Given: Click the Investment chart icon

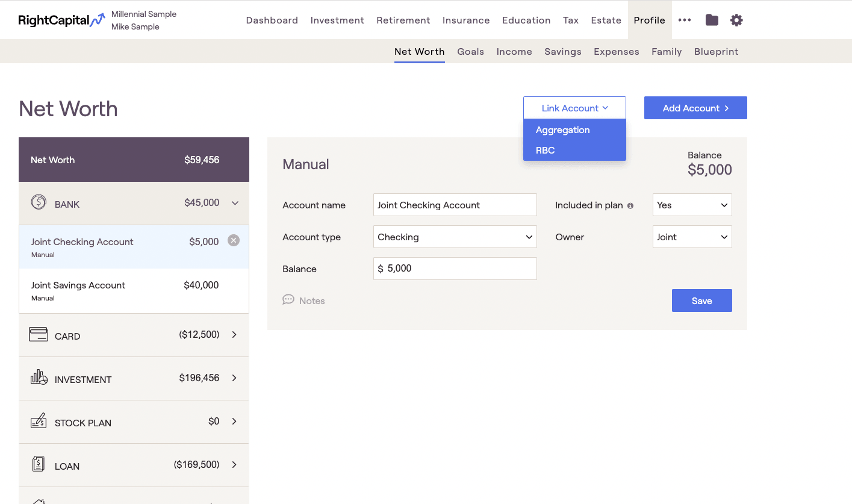Looking at the screenshot, I should pyautogui.click(x=39, y=378).
